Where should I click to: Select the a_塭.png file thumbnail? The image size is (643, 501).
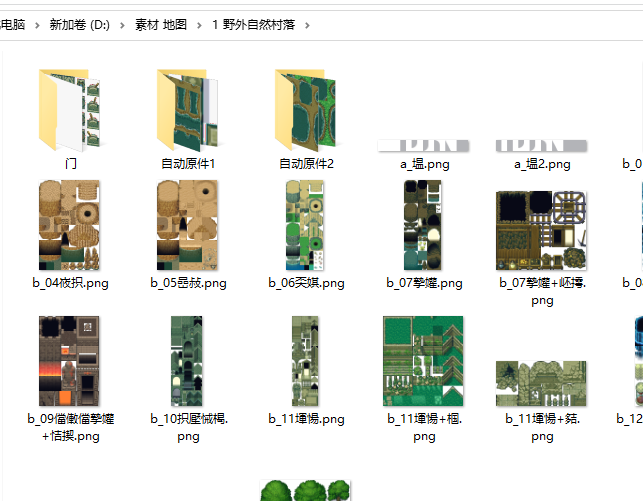[x=423, y=146]
